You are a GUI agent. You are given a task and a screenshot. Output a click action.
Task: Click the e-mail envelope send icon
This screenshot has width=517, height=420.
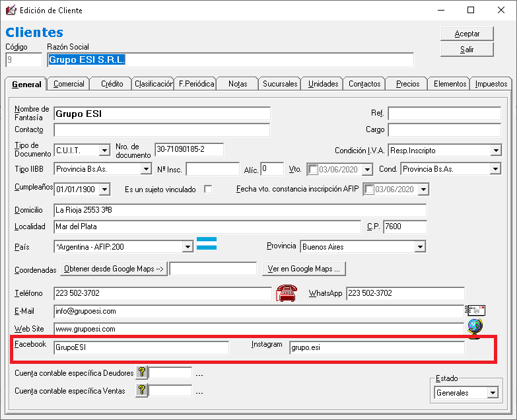[x=474, y=310]
